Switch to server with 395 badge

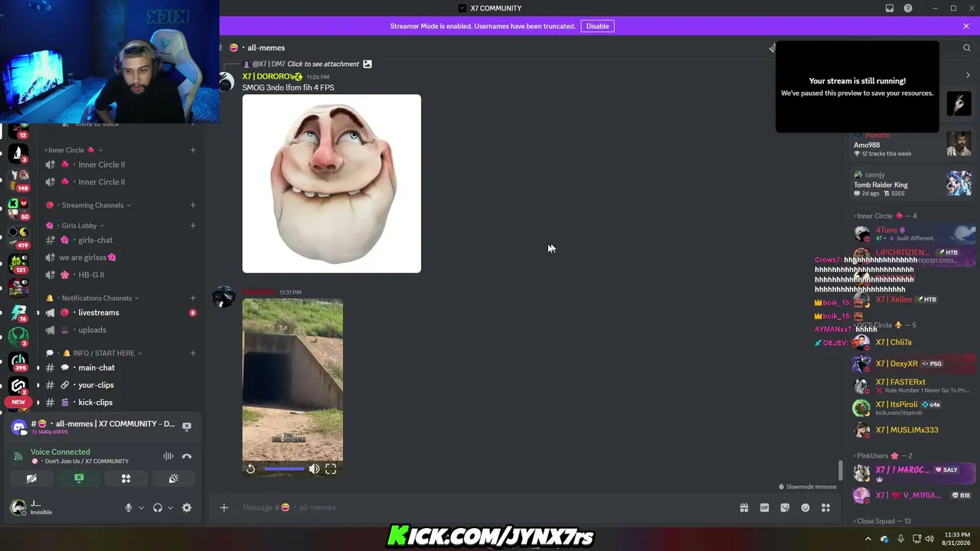[18, 360]
